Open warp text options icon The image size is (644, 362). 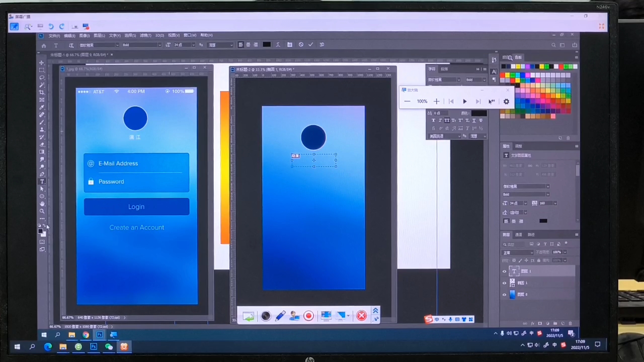coord(278,44)
